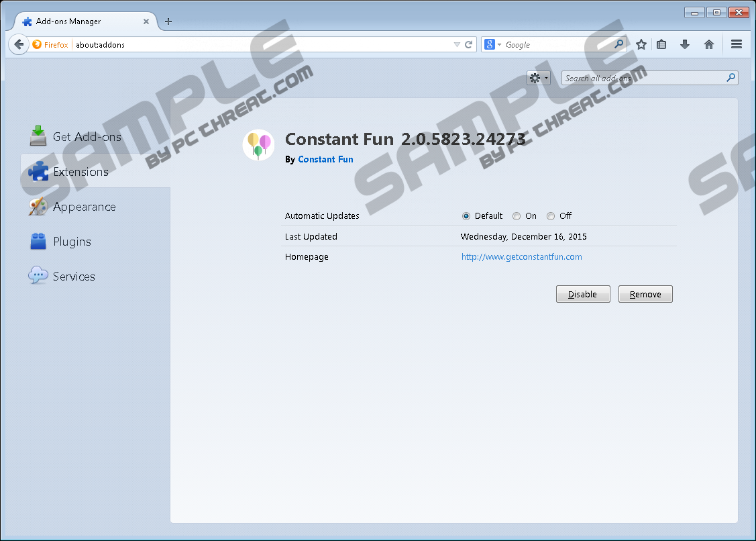The image size is (756, 541).
Task: Select Default automatic updates option
Action: [466, 216]
